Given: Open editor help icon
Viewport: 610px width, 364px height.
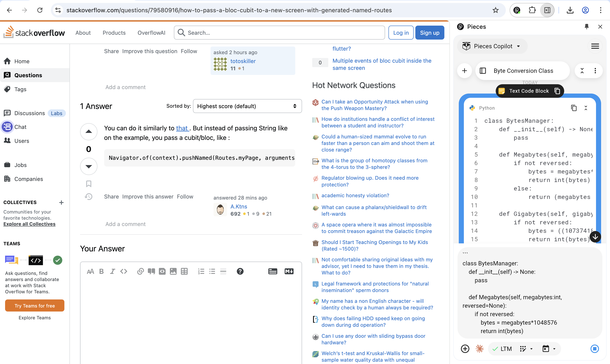Looking at the screenshot, I should point(240,271).
